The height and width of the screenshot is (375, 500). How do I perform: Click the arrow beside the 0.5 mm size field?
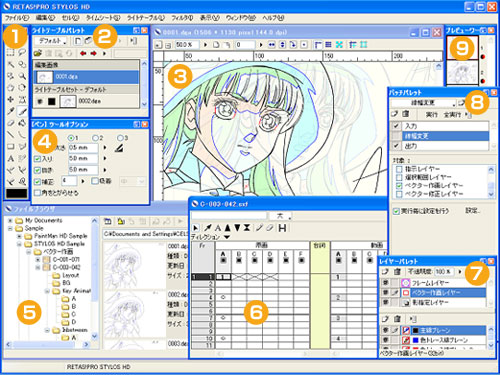[x=105, y=148]
